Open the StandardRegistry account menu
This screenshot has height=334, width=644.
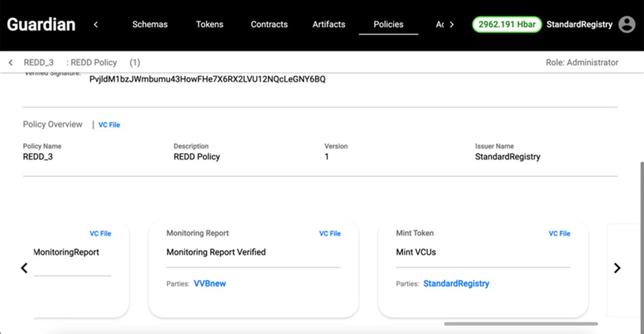tap(579, 24)
